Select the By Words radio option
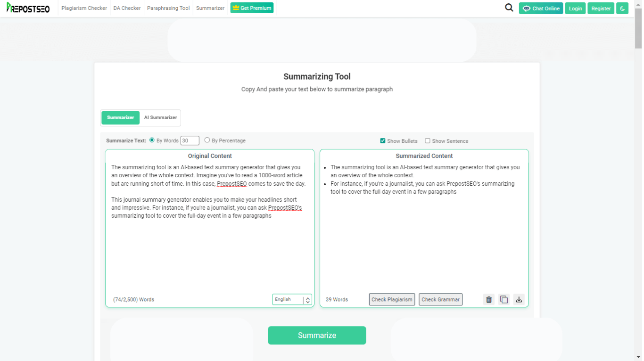 (x=152, y=140)
